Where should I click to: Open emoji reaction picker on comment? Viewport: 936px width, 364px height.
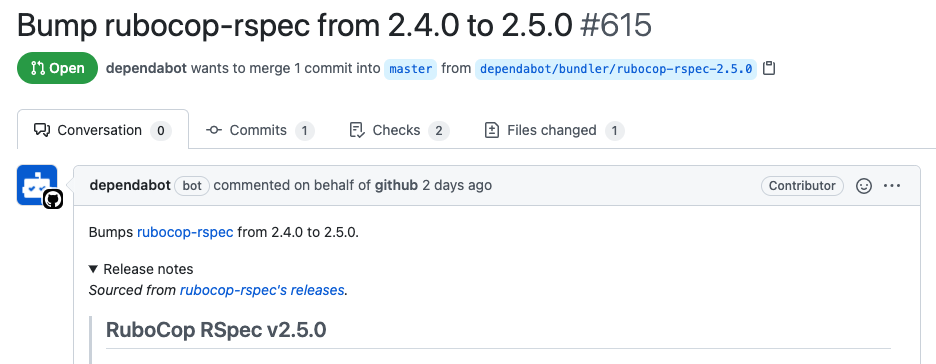tap(864, 186)
